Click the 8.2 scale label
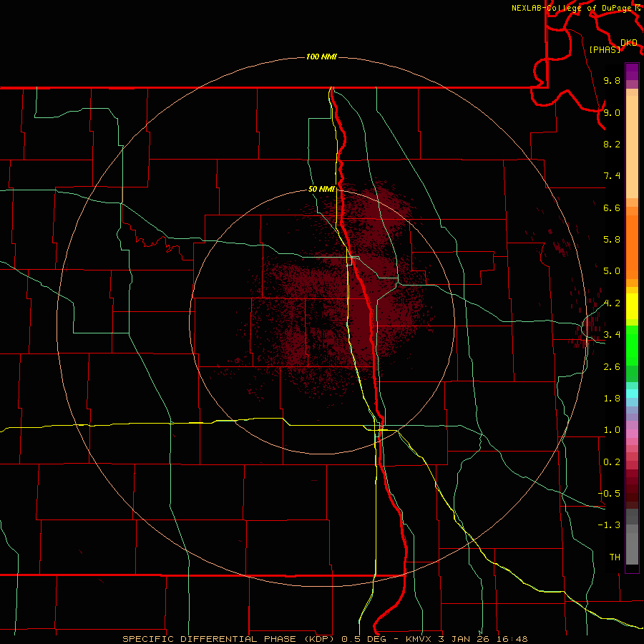 click(x=612, y=144)
